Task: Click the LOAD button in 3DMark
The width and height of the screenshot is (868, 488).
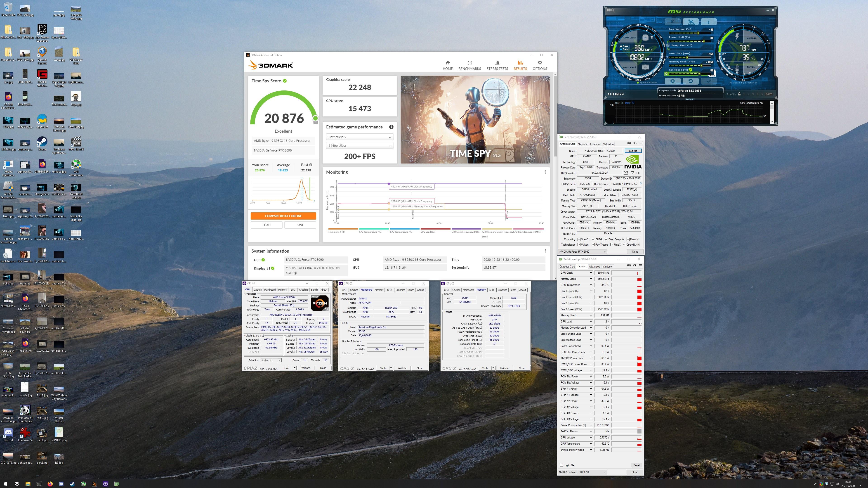Action: (x=266, y=225)
